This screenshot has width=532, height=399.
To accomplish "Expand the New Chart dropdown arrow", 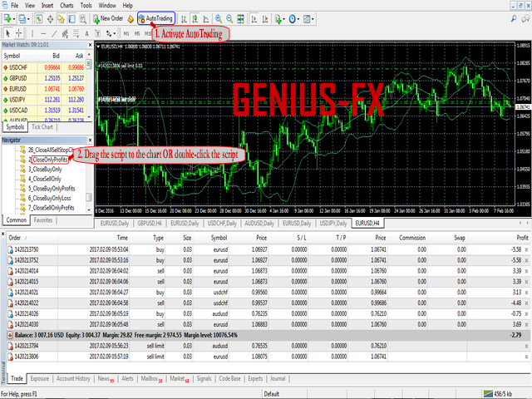I will pyautogui.click(x=13, y=19).
